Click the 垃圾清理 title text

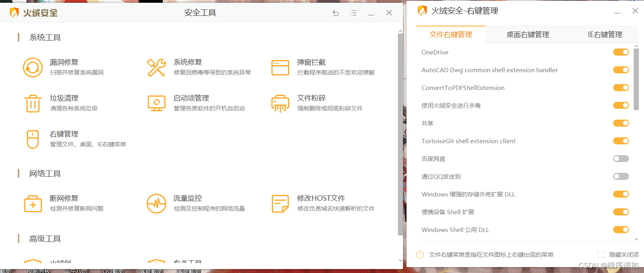[64, 98]
